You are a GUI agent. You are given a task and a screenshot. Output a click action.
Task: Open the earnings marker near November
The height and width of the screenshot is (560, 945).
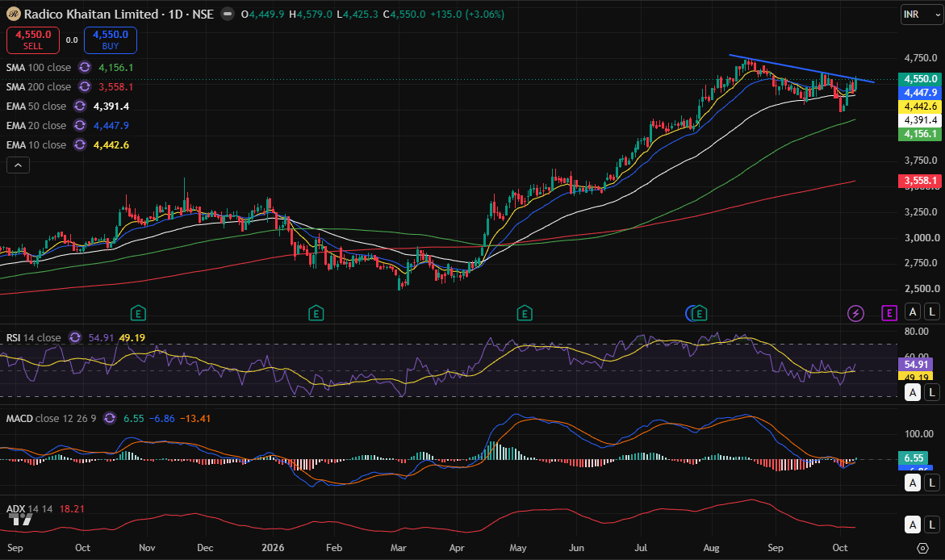[138, 313]
